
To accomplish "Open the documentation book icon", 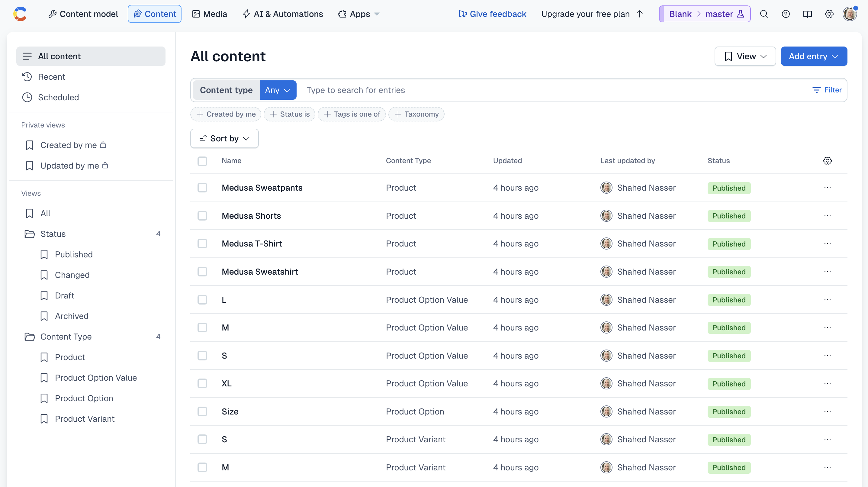I will 808,14.
